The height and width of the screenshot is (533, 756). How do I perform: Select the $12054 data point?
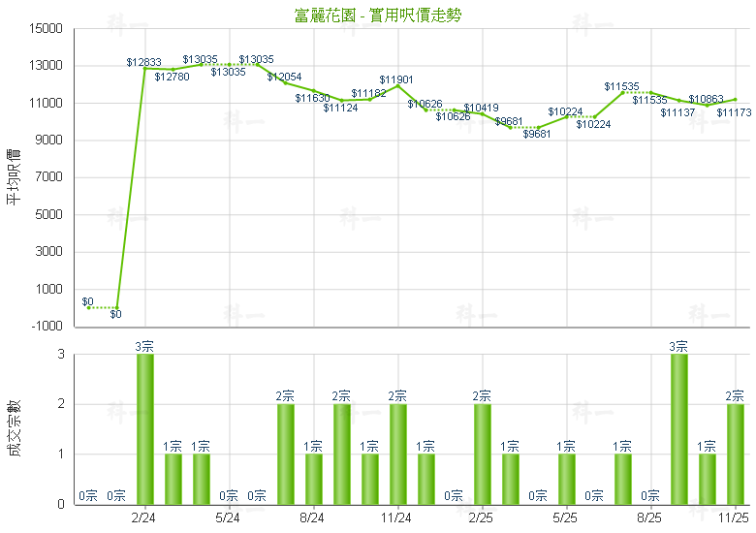pyautogui.click(x=285, y=83)
